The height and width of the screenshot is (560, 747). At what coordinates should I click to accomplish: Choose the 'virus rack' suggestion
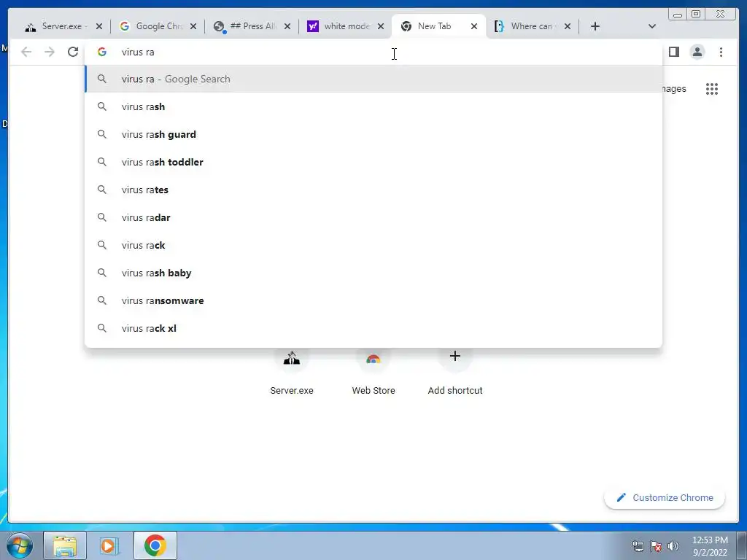373,245
